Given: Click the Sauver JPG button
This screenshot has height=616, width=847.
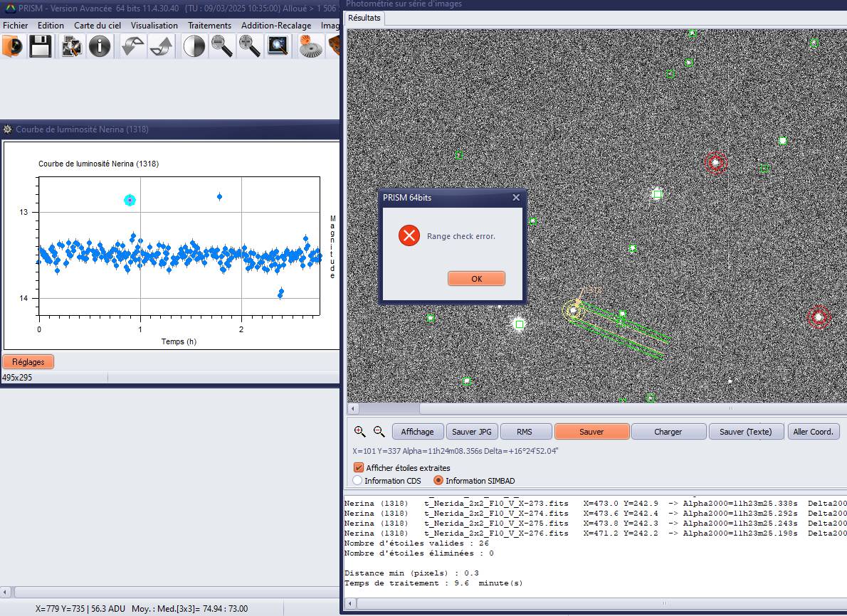Looking at the screenshot, I should coord(471,432).
